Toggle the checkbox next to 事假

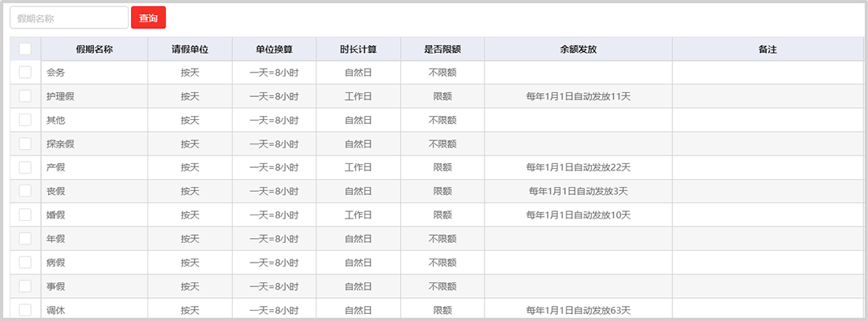(25, 286)
